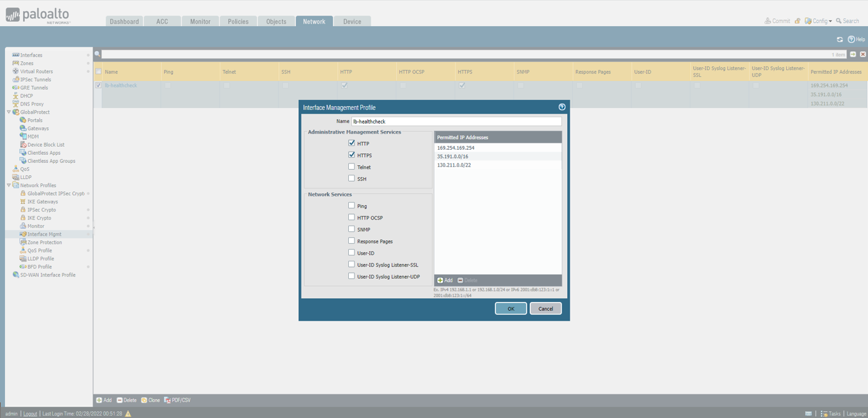The height and width of the screenshot is (418, 868).
Task: Click the Logout link
Action: click(x=30, y=414)
